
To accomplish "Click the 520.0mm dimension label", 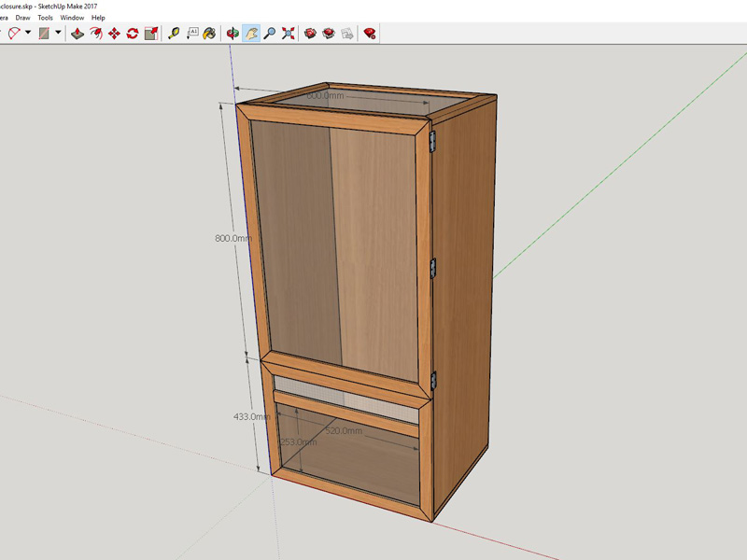I will pos(343,431).
